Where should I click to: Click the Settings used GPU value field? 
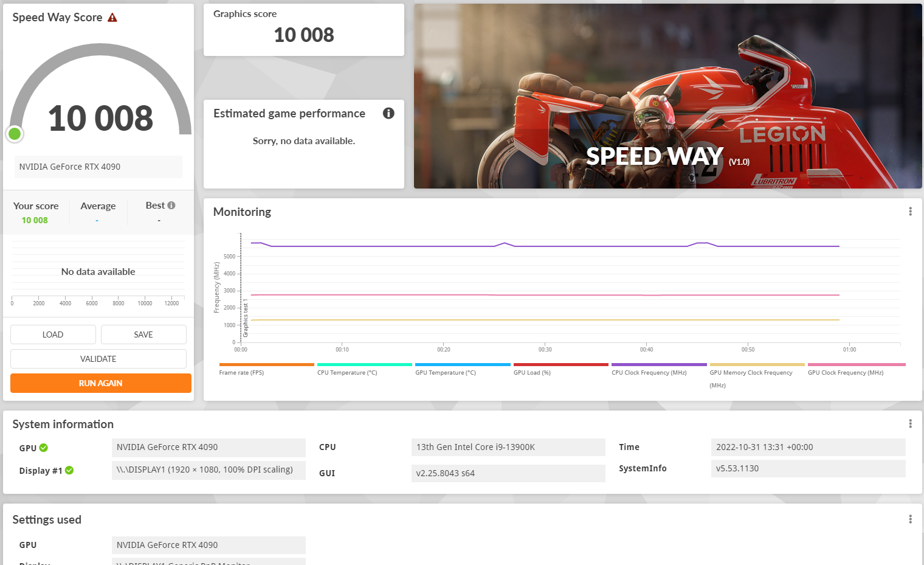(x=209, y=545)
